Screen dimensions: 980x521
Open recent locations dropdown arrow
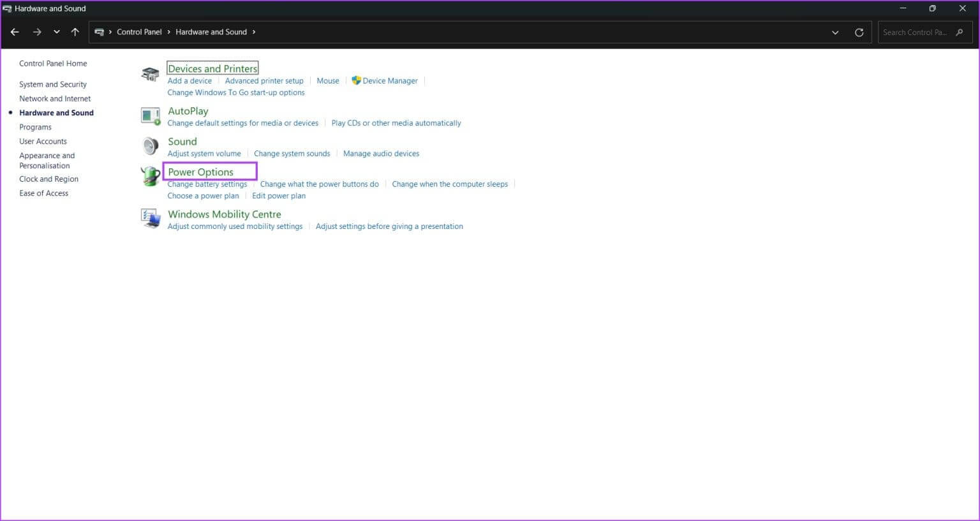click(x=57, y=32)
